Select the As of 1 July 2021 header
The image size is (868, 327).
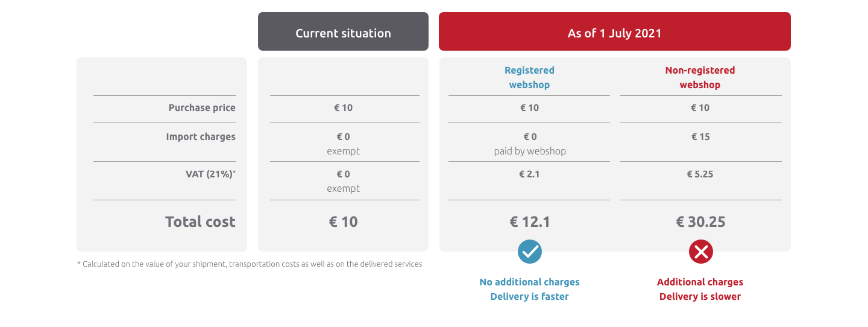click(x=615, y=31)
